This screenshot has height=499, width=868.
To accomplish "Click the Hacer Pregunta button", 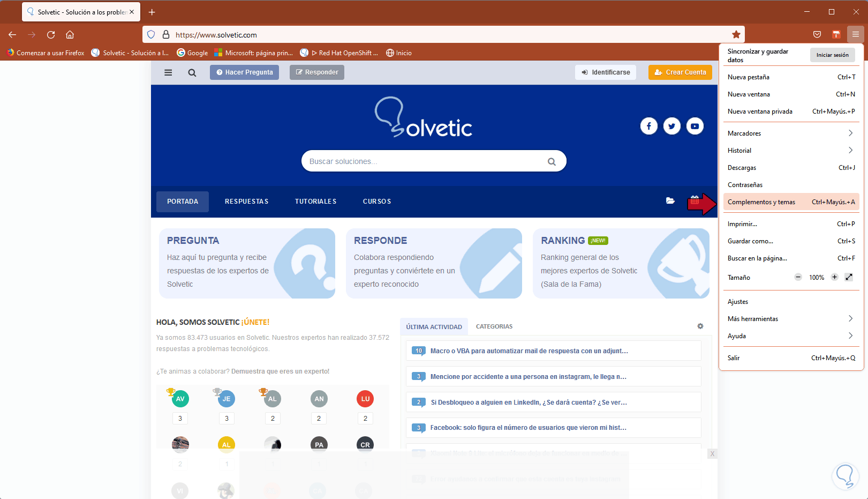I will 244,72.
